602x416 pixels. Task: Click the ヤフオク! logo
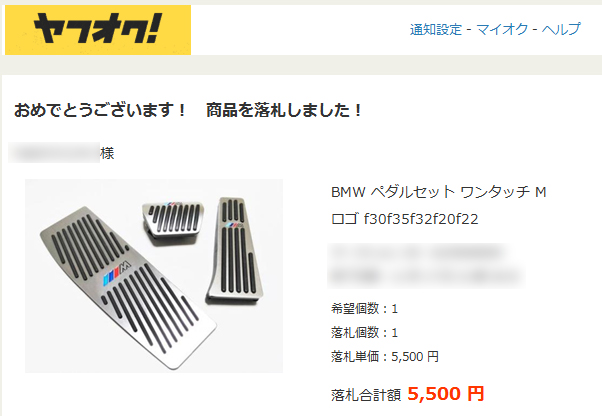click(x=98, y=30)
